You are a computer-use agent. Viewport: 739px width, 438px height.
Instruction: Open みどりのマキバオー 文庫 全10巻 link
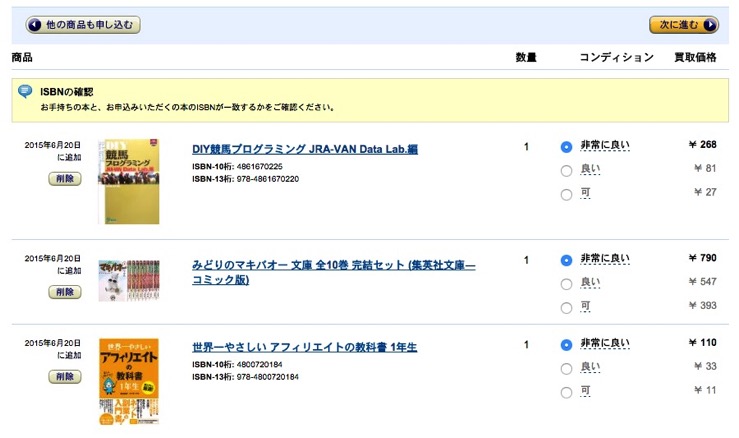pyautogui.click(x=333, y=272)
